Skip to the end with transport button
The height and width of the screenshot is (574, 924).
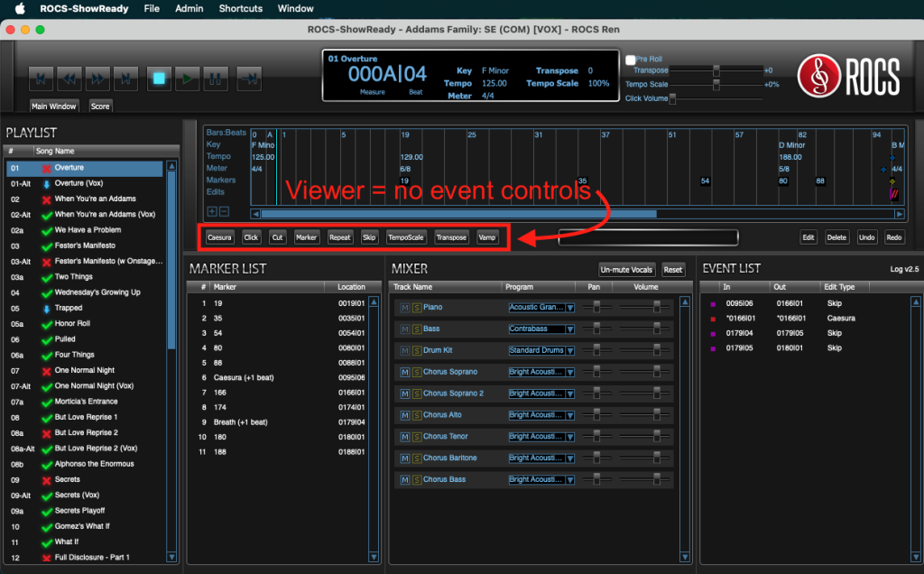[125, 79]
